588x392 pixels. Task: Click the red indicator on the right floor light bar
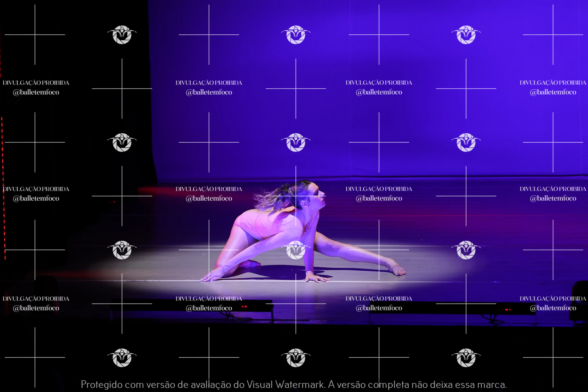(x=508, y=310)
